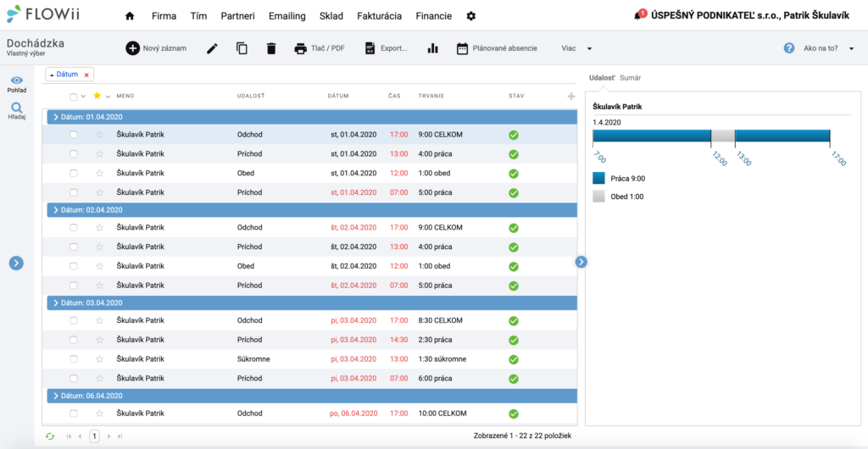The height and width of the screenshot is (449, 868).
Task: Open the Ako na to? dropdown
Action: 829,48
